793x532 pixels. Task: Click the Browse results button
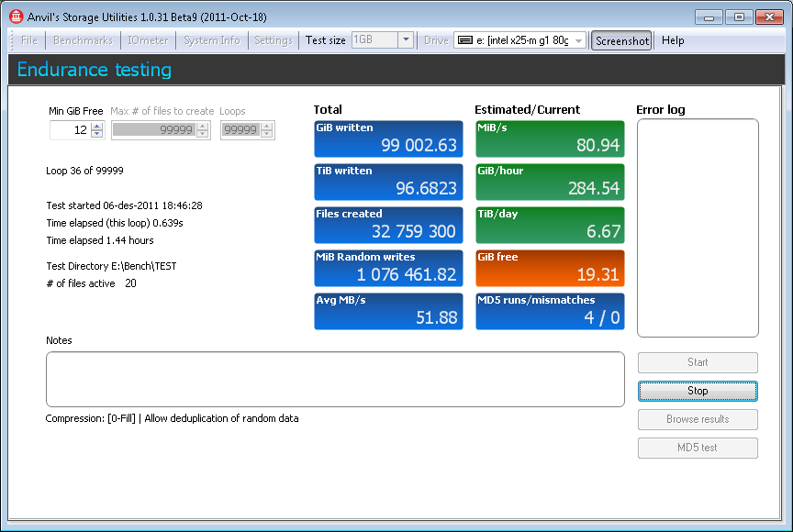coord(698,419)
